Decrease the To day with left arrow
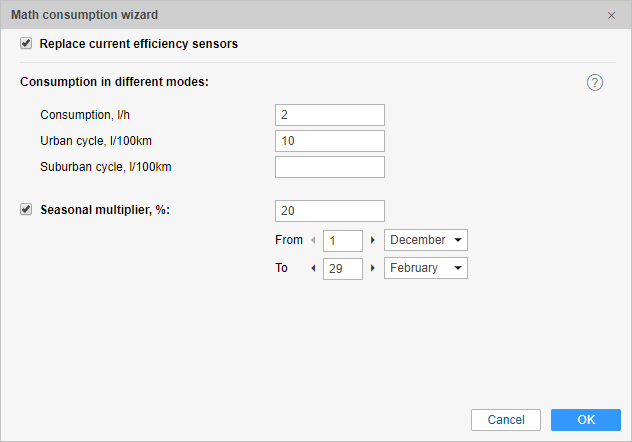Screen dimensions: 632x442 [312, 268]
